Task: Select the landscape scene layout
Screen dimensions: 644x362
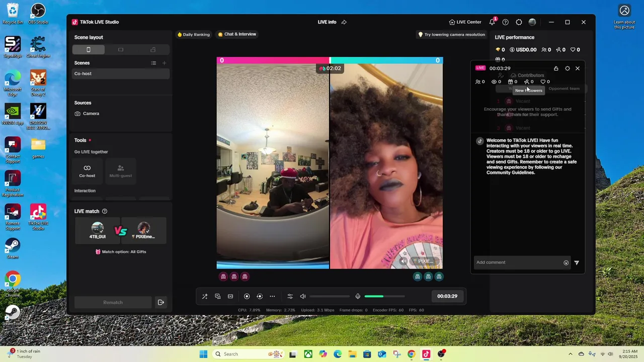Action: tap(121, 49)
